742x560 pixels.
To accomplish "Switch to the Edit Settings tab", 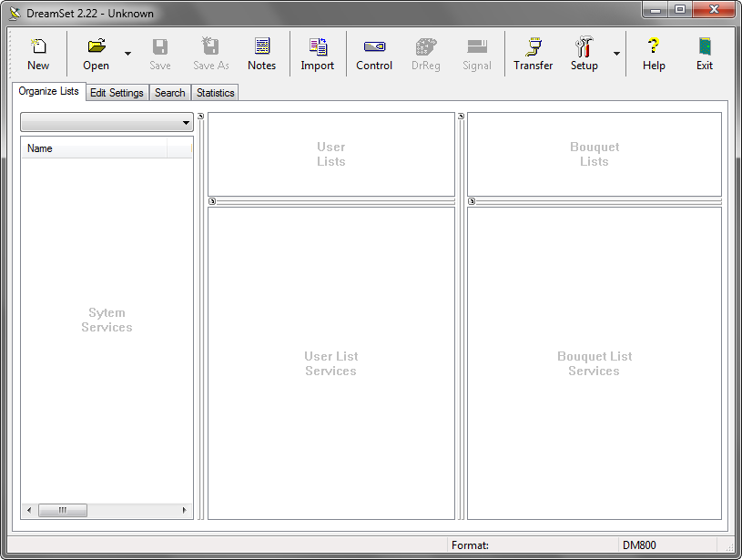I will (117, 93).
